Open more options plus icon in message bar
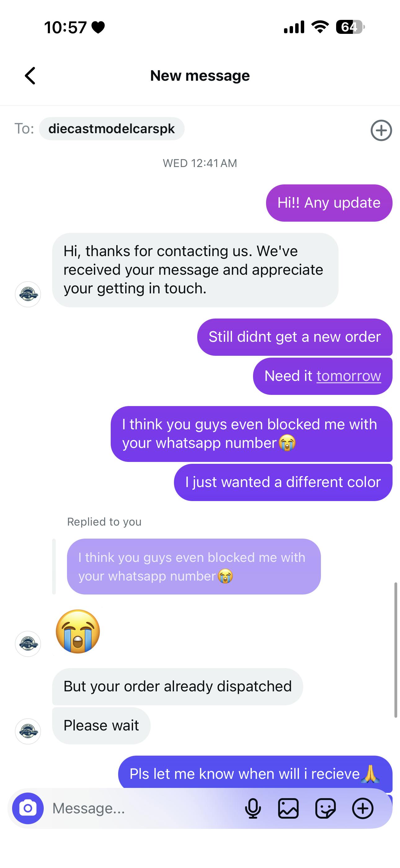 pos(362,808)
